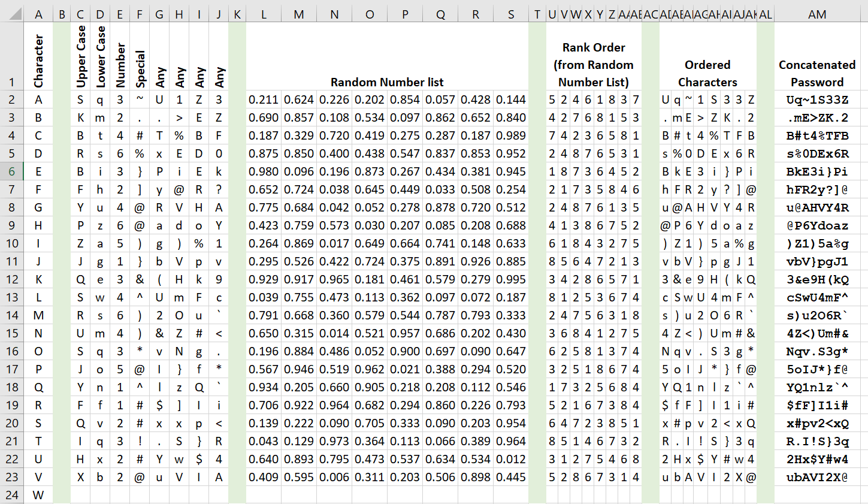Select password cell 'BkE3i}Pi'
Screen dimensions: 868x504
[817, 171]
